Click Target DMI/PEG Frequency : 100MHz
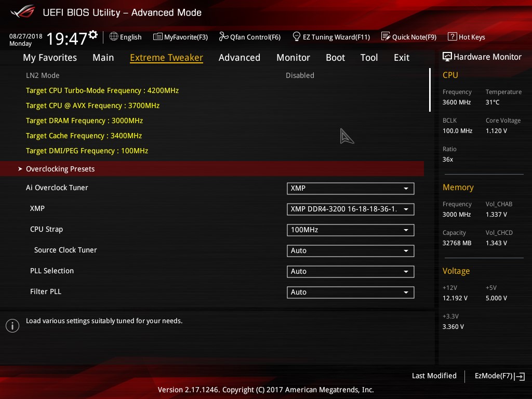Viewport: 532px width, 399px height. point(87,151)
